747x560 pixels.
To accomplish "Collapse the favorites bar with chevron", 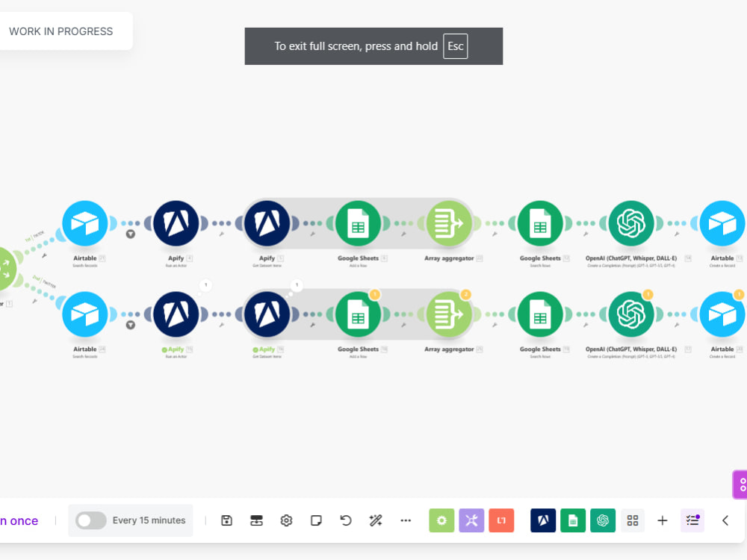I will (x=725, y=520).
